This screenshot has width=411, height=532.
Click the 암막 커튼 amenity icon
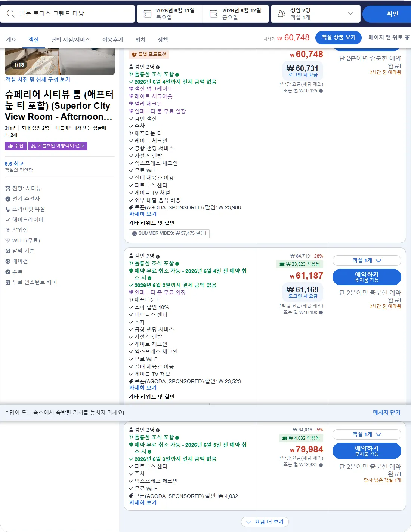8,251
